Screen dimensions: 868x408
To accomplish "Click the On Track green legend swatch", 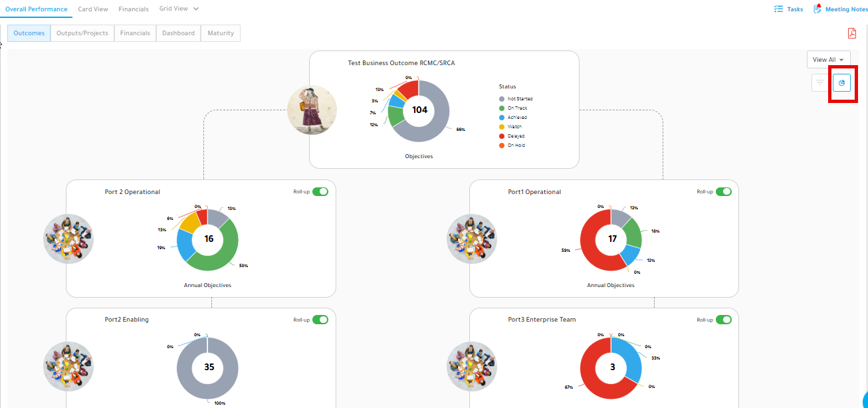I will (x=502, y=108).
